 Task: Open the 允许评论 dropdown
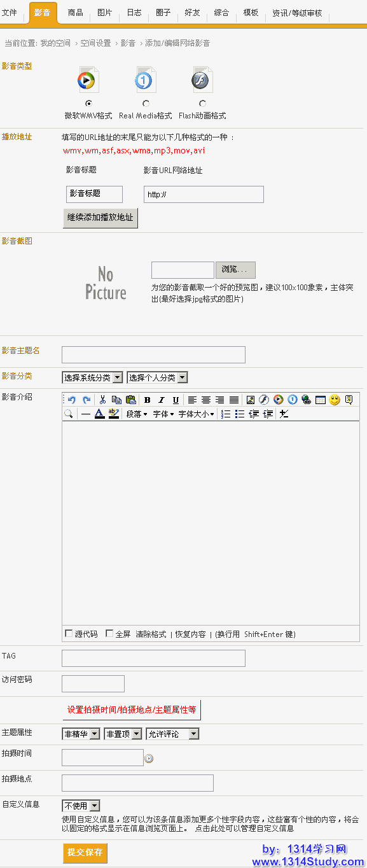coord(172,734)
